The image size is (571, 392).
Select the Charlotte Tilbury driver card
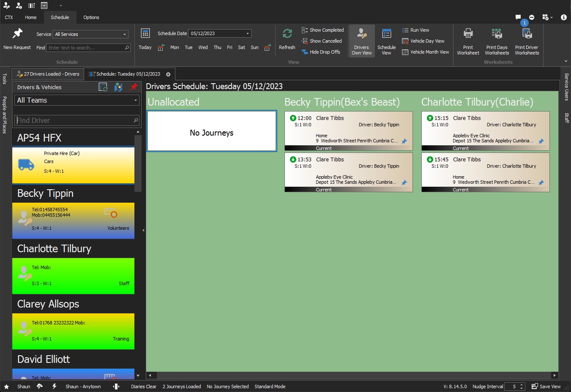(x=73, y=276)
